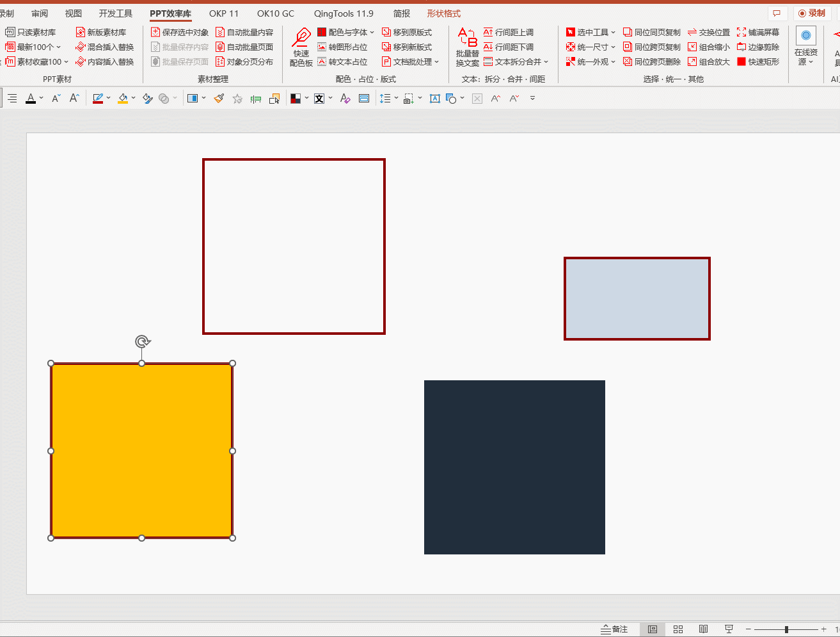The height and width of the screenshot is (637, 840).
Task: Start slide show from status bar
Action: pos(729,629)
